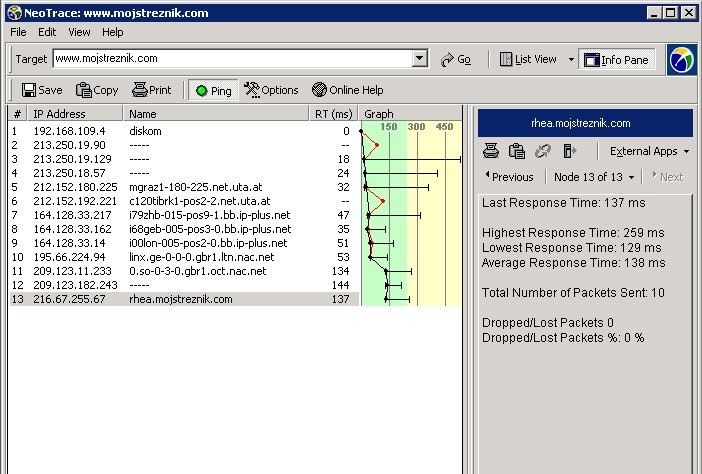
Task: Select i68geb-005-pos3-0.bb.ip-plus.net row
Action: (184, 229)
